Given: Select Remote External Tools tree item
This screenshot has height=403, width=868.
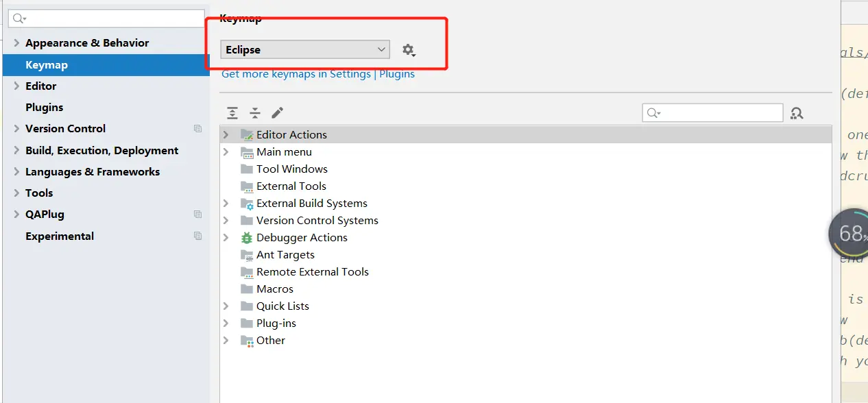Looking at the screenshot, I should 313,271.
